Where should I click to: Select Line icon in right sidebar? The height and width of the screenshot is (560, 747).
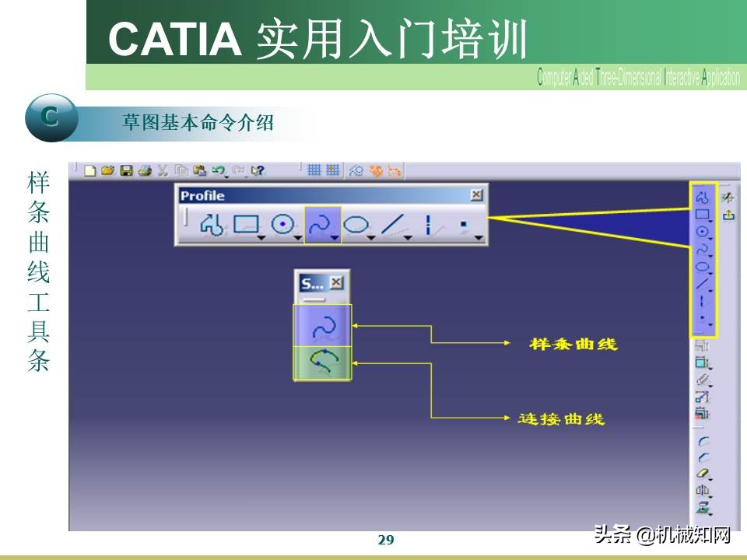click(702, 284)
